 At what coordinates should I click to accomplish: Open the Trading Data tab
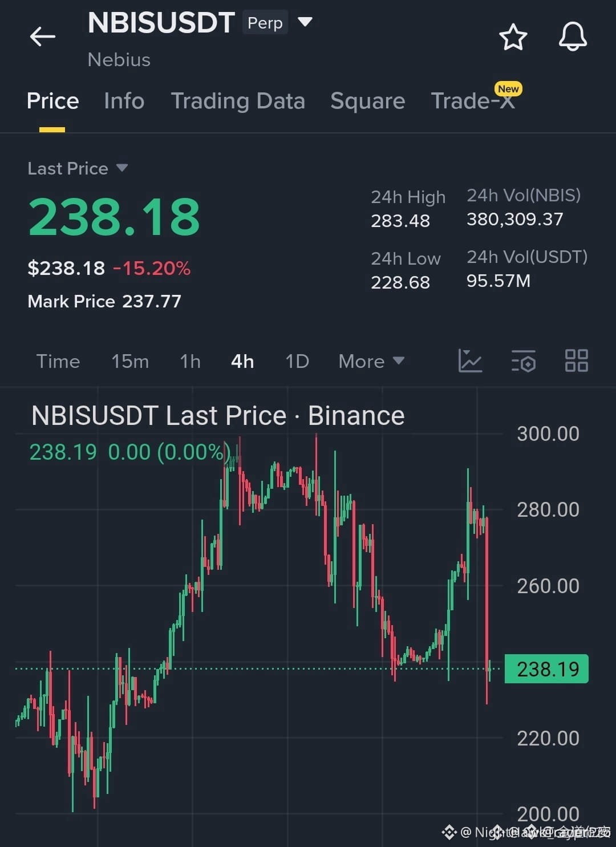coord(238,101)
